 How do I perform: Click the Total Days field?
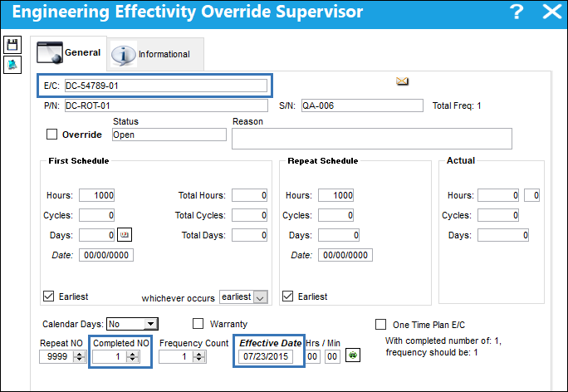[x=250, y=235]
